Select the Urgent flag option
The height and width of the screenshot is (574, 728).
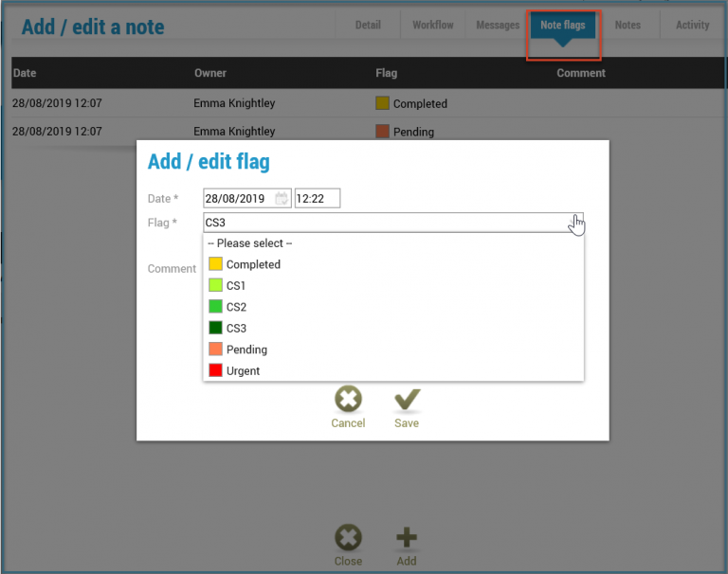pyautogui.click(x=243, y=371)
